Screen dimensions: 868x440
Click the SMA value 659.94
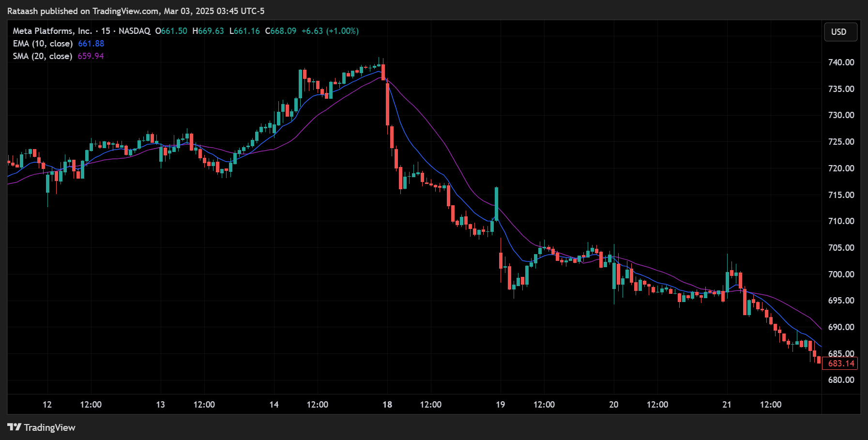click(x=91, y=56)
